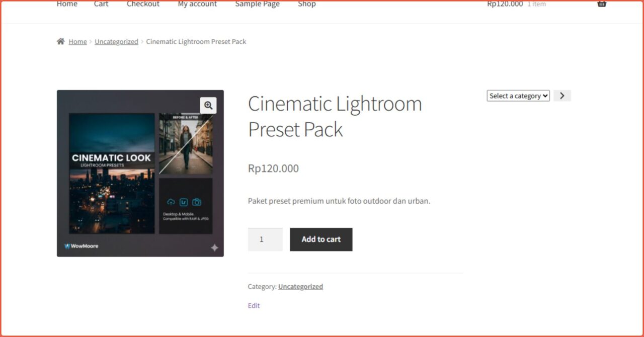
Task: Click the shopping basket icon in the header
Action: pos(602,4)
